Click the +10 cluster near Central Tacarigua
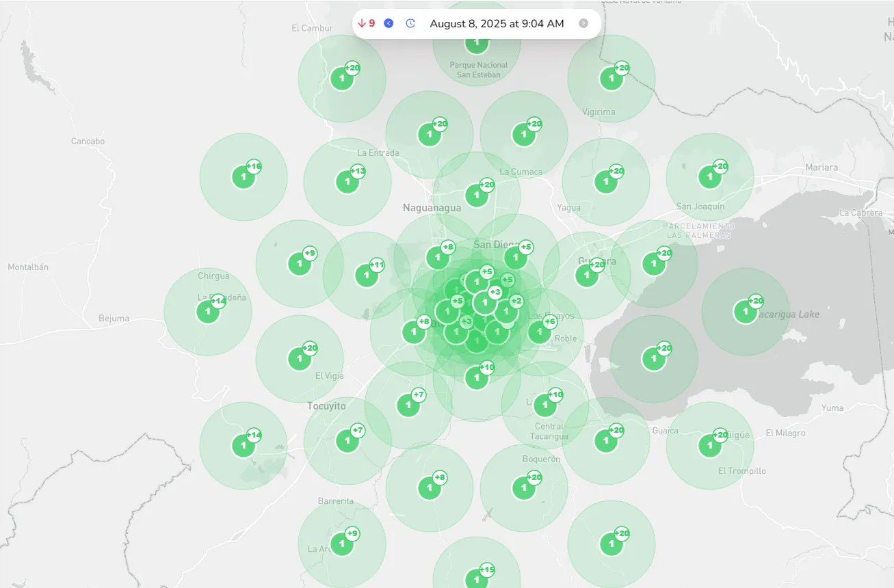This screenshot has height=588, width=894. tap(545, 404)
